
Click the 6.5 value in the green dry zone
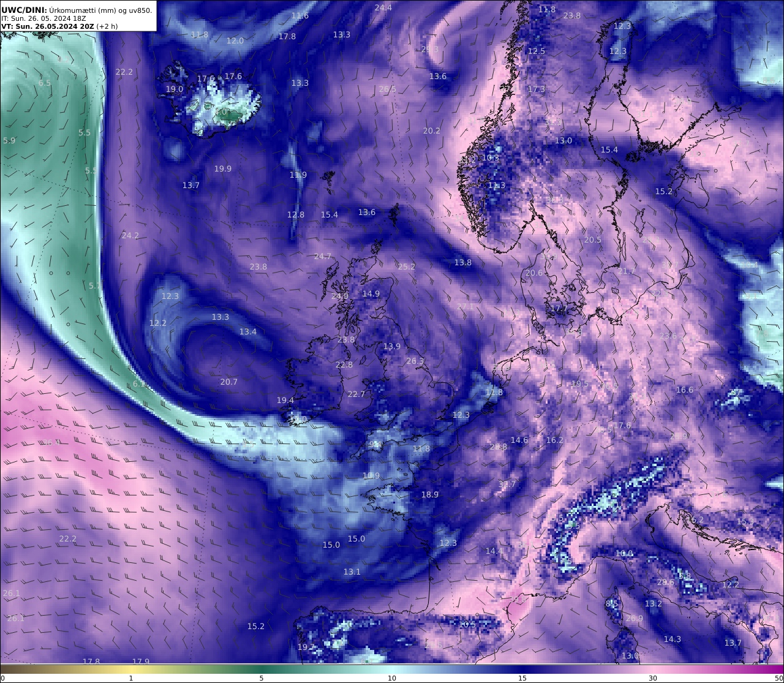pos(45,83)
